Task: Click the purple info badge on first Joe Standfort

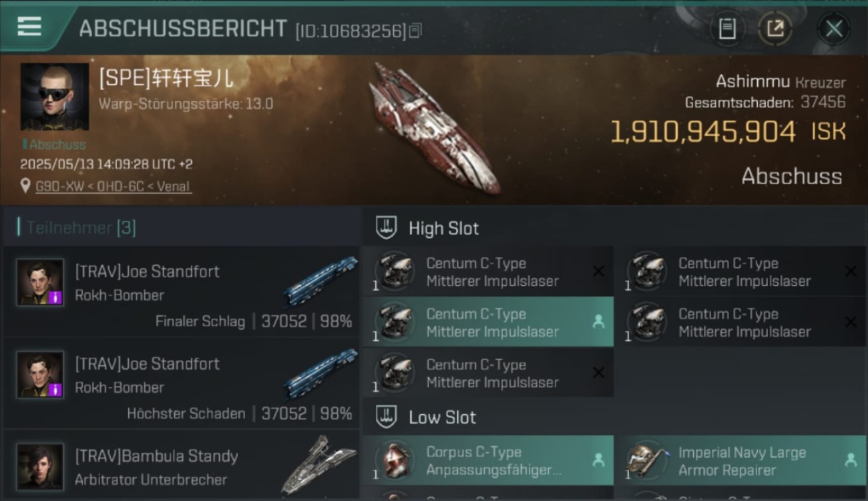Action: [56, 297]
